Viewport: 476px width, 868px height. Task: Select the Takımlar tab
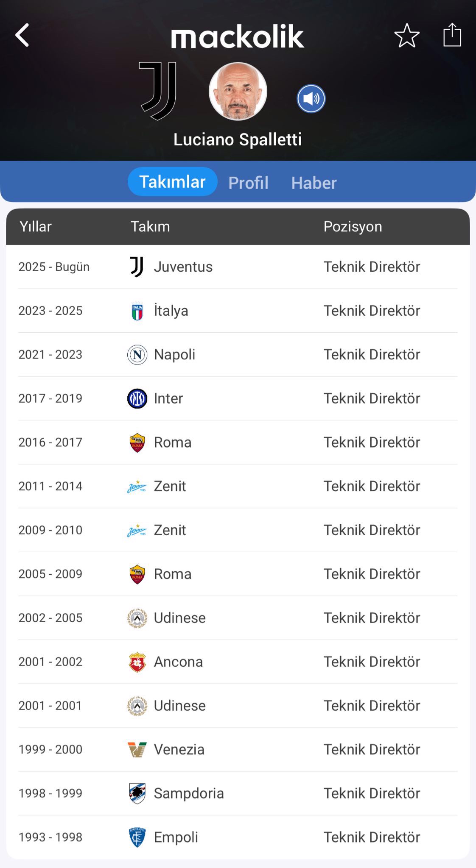[x=172, y=182]
